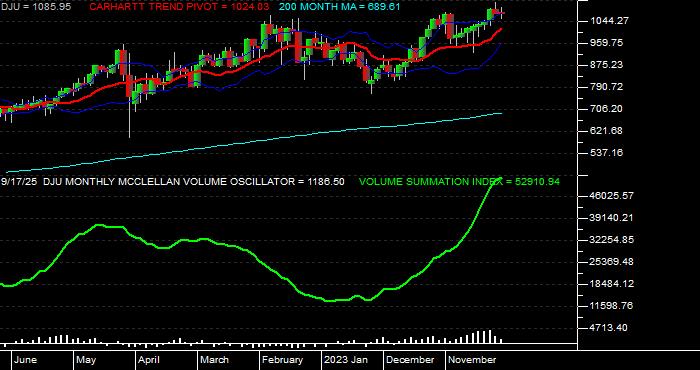Select the June marker on the time axis

point(25,360)
